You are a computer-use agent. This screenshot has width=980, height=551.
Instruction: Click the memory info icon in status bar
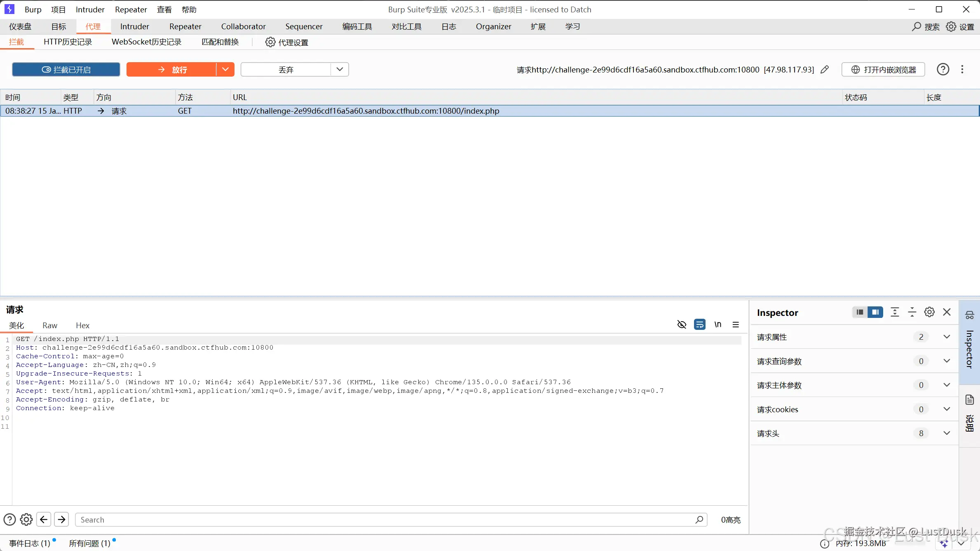825,544
